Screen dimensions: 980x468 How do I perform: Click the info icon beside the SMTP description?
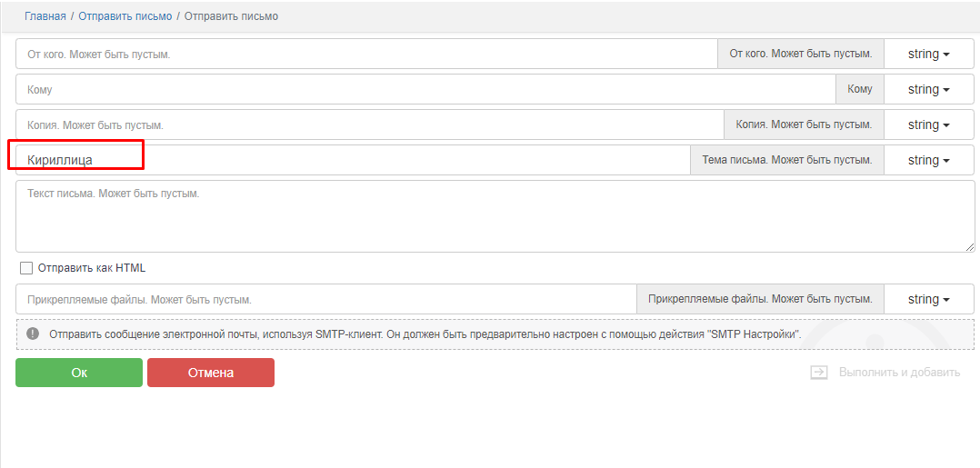point(33,334)
